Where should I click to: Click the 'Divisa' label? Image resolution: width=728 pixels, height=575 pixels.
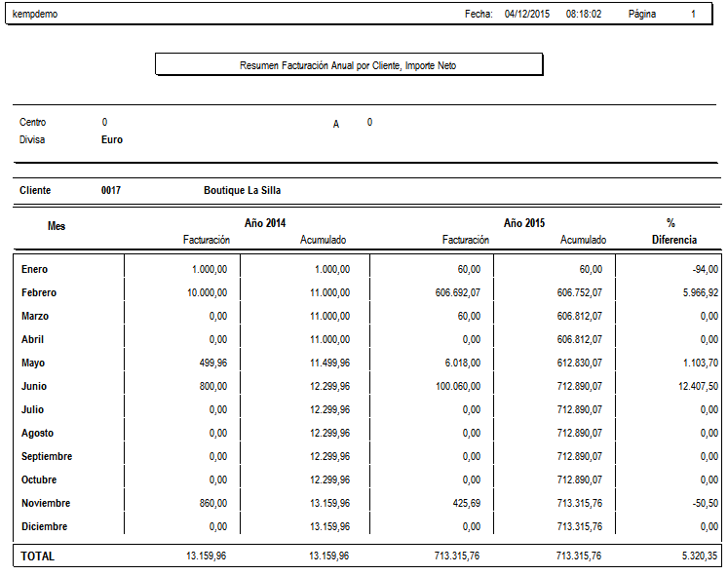(x=32, y=139)
